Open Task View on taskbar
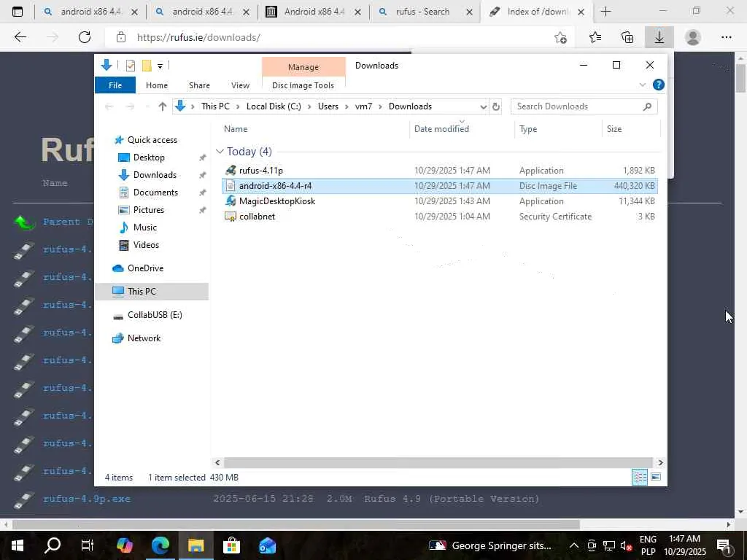This screenshot has width=747, height=560. (x=88, y=545)
